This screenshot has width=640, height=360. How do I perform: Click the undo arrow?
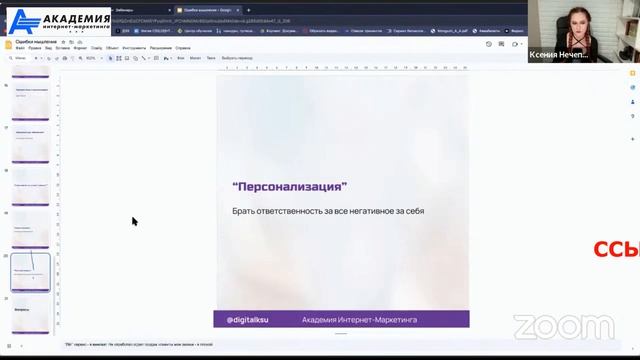(49, 58)
